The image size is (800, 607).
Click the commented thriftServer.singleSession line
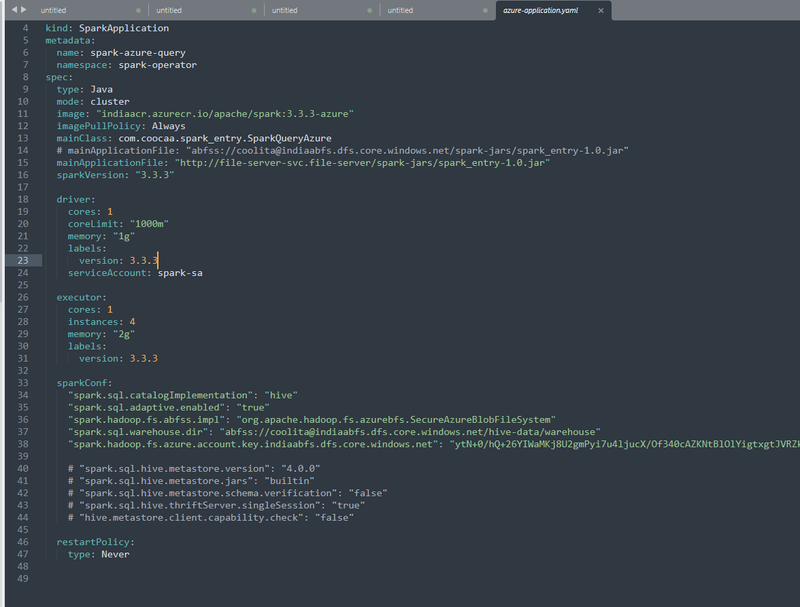[x=216, y=505]
